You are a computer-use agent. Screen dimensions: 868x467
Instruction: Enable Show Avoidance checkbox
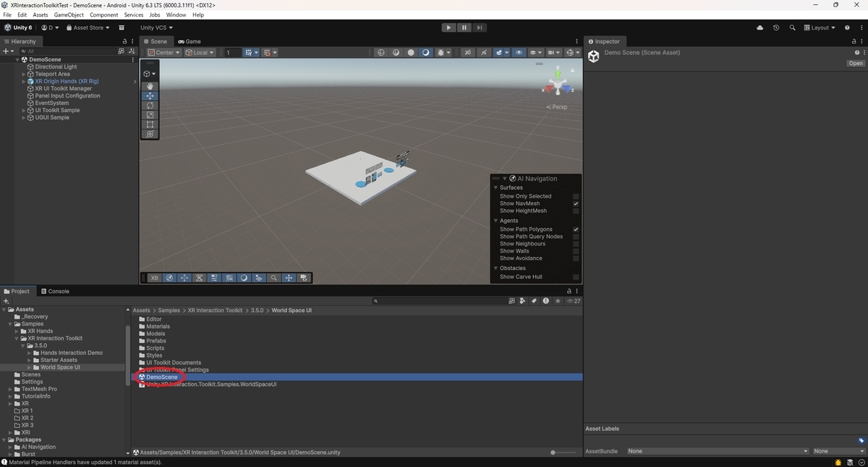pyautogui.click(x=576, y=258)
